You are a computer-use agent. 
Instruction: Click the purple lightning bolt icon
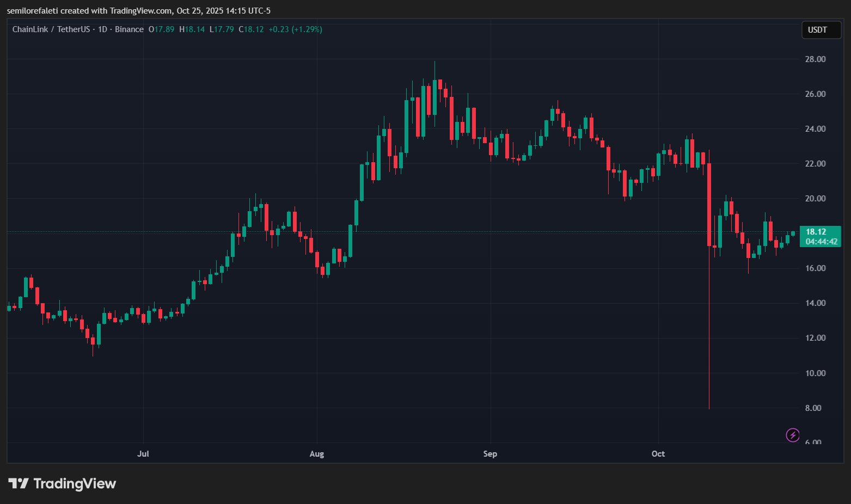(793, 435)
